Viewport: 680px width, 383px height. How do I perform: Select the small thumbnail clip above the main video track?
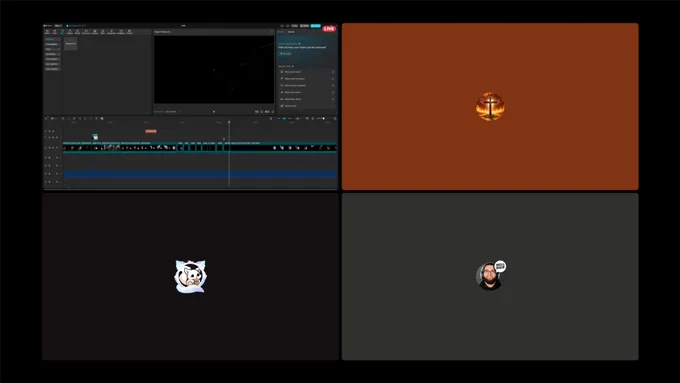[x=95, y=137]
